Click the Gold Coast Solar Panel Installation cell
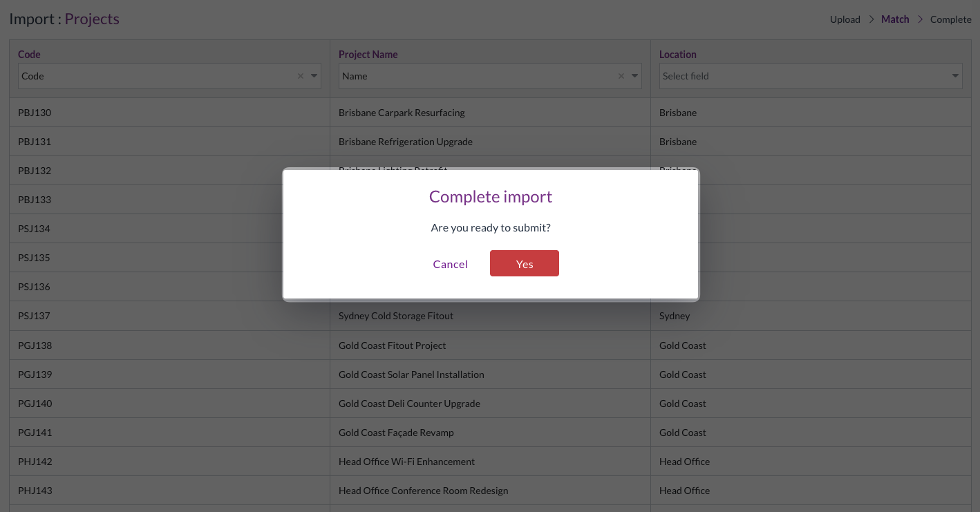The image size is (980, 512). click(x=411, y=374)
